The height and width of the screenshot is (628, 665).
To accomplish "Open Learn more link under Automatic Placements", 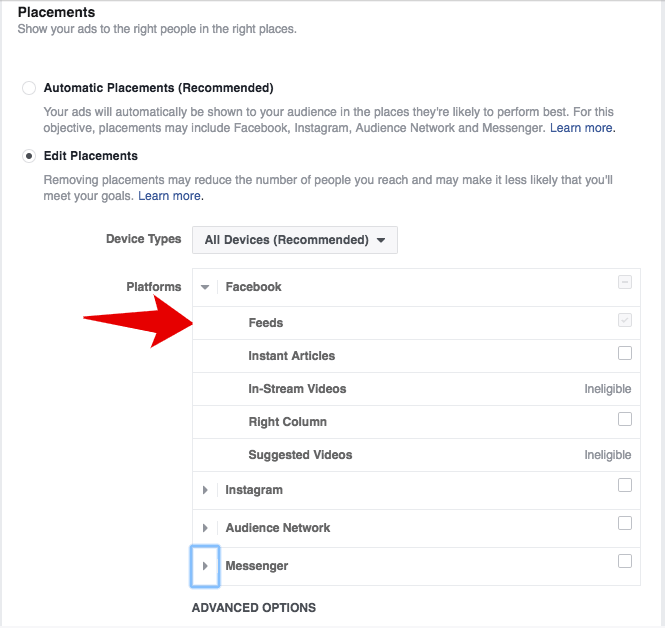I will [582, 128].
